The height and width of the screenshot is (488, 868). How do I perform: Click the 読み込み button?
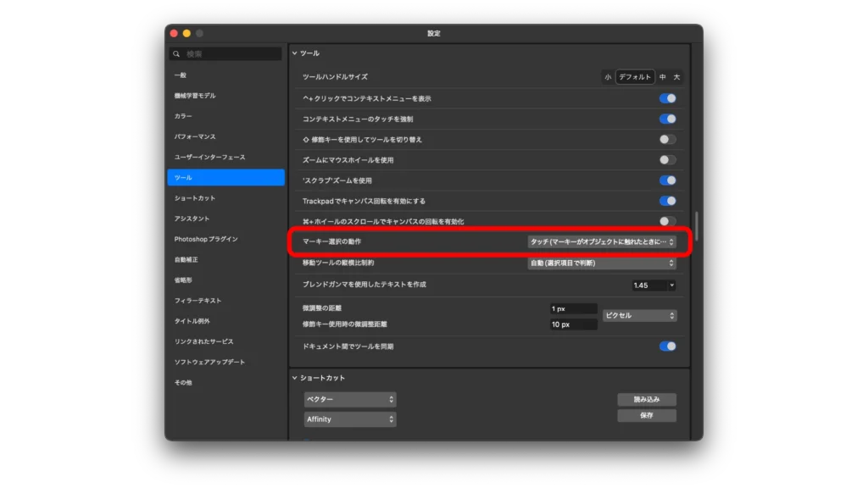[646, 399]
